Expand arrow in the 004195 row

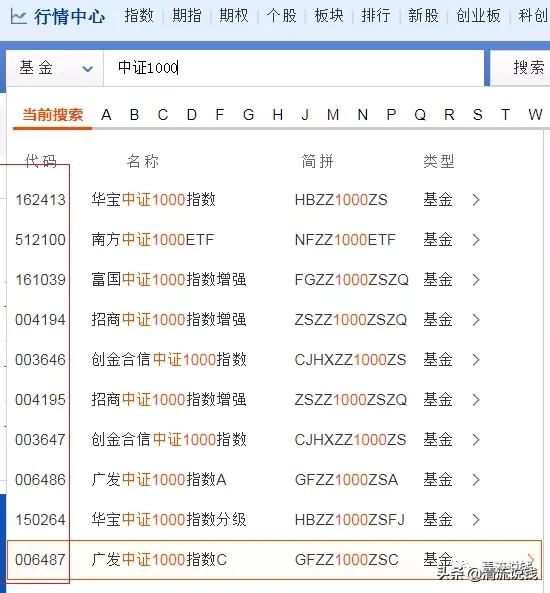click(476, 400)
